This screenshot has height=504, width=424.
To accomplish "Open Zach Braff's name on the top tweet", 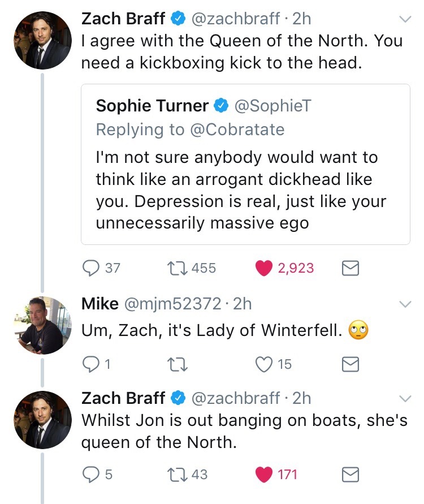I will (124, 19).
